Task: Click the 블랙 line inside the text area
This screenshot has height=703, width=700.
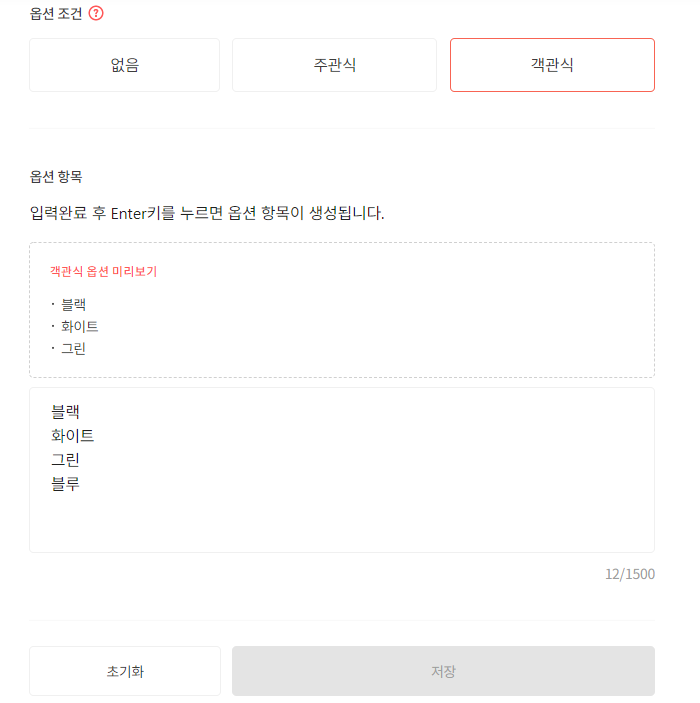Action: pyautogui.click(x=65, y=412)
